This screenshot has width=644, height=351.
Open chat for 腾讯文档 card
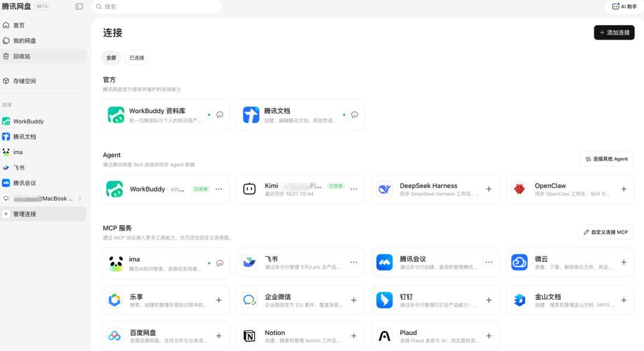pos(354,114)
